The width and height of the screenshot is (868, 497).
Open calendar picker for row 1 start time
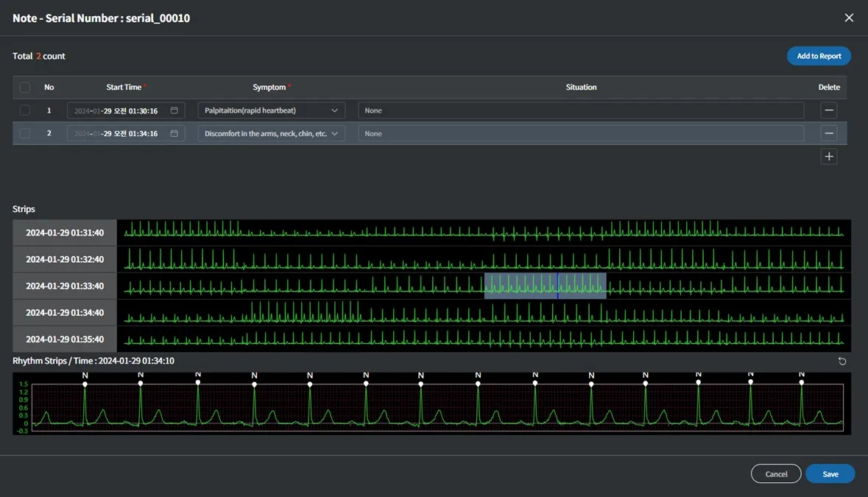(x=174, y=110)
